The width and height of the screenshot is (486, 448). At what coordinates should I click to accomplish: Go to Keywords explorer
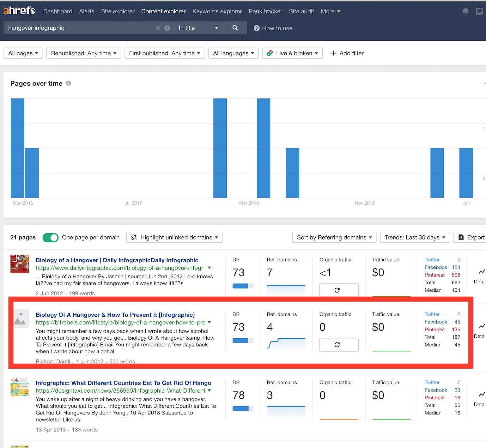[x=217, y=11]
